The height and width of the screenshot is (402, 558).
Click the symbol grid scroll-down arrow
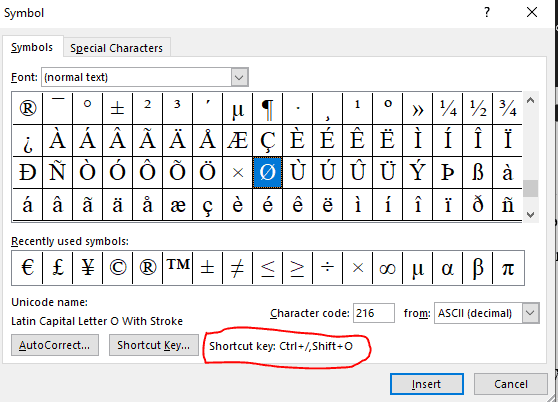(x=530, y=215)
